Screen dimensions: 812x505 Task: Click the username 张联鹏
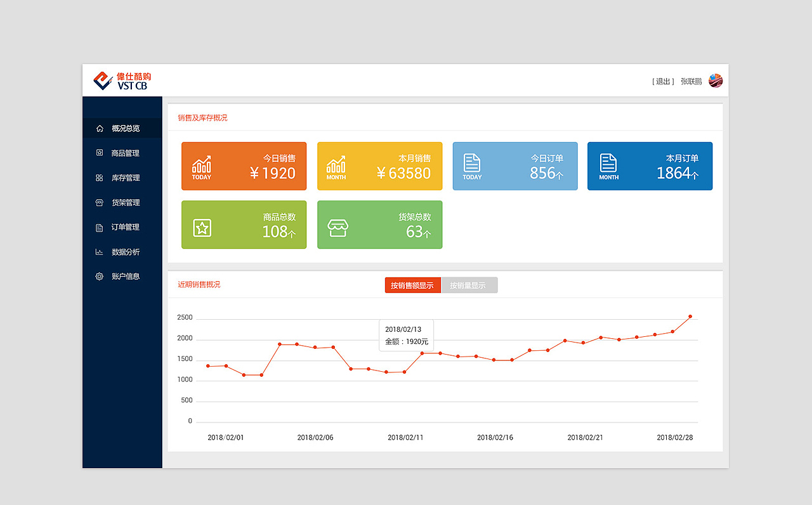point(691,82)
